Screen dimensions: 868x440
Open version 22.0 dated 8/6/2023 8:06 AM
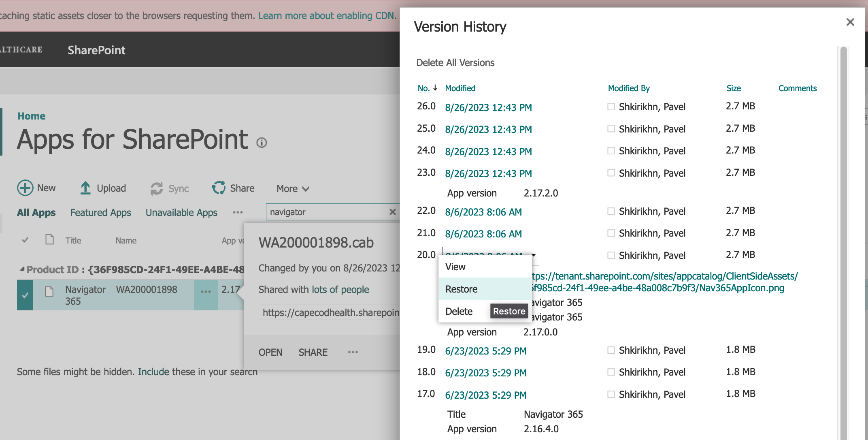(x=483, y=212)
